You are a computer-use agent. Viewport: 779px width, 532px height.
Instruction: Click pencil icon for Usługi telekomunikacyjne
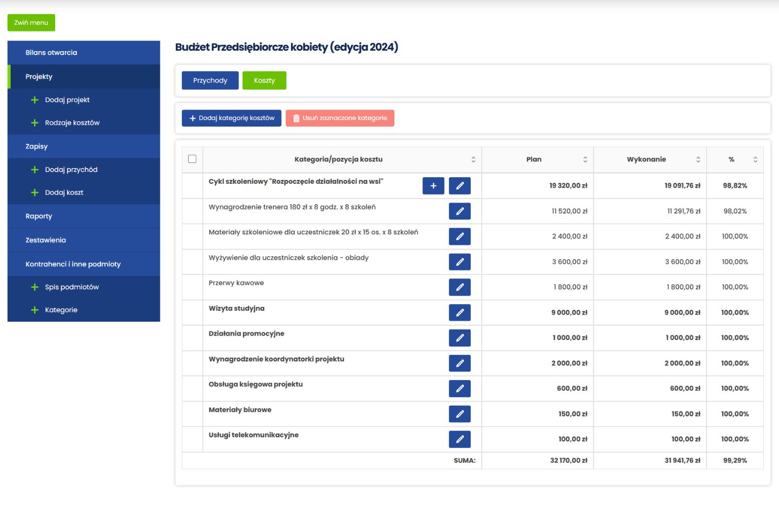(x=460, y=439)
